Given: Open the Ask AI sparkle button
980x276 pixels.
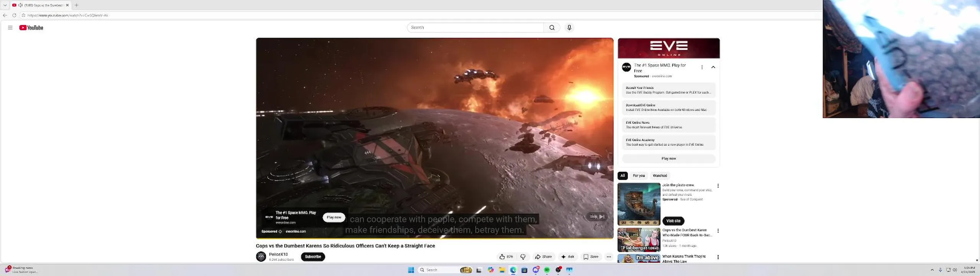Looking at the screenshot, I should [x=567, y=257].
